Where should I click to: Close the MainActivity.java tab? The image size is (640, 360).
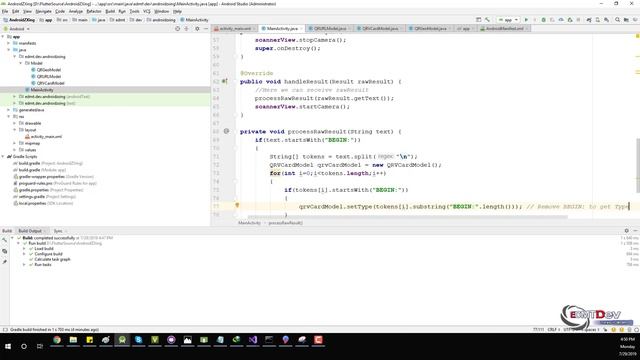[302, 29]
